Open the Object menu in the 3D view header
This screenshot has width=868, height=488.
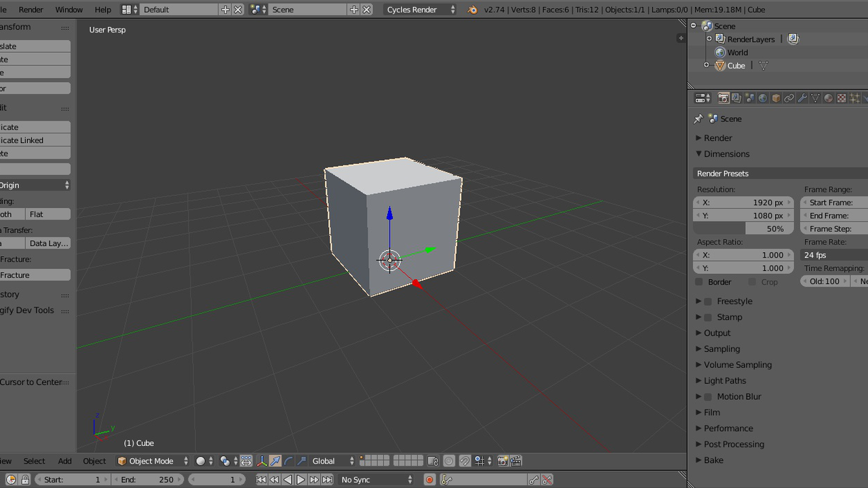tap(94, 461)
